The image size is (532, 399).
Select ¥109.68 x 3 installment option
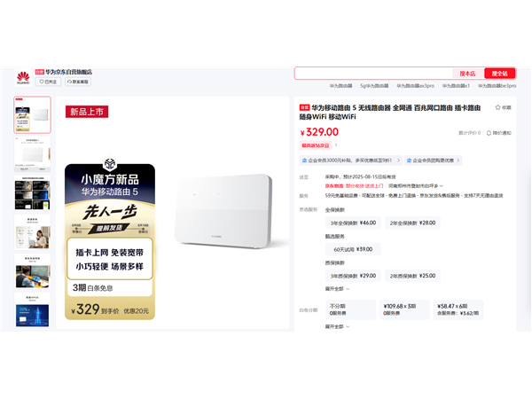[404, 309]
